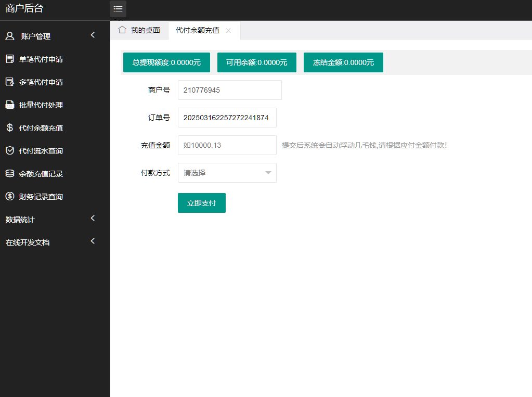This screenshot has width=532, height=397.
Task: Expand the 账户管理 menu chevron
Action: (93, 35)
